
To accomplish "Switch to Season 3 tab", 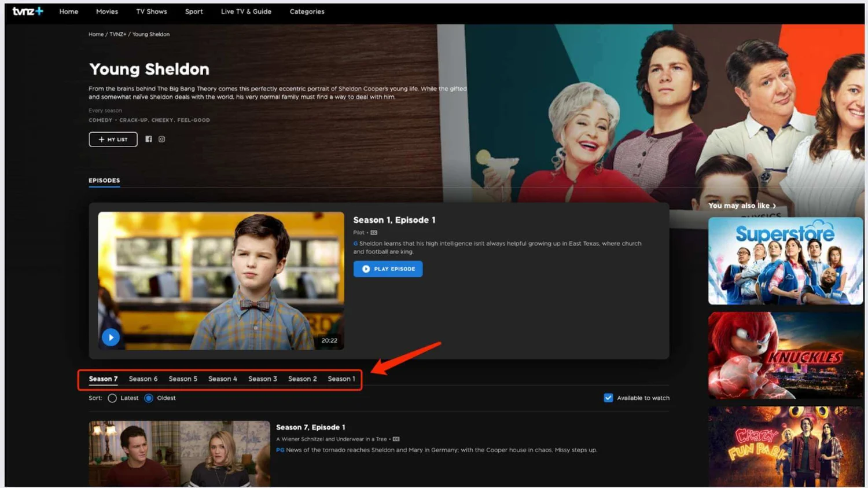I will [263, 379].
